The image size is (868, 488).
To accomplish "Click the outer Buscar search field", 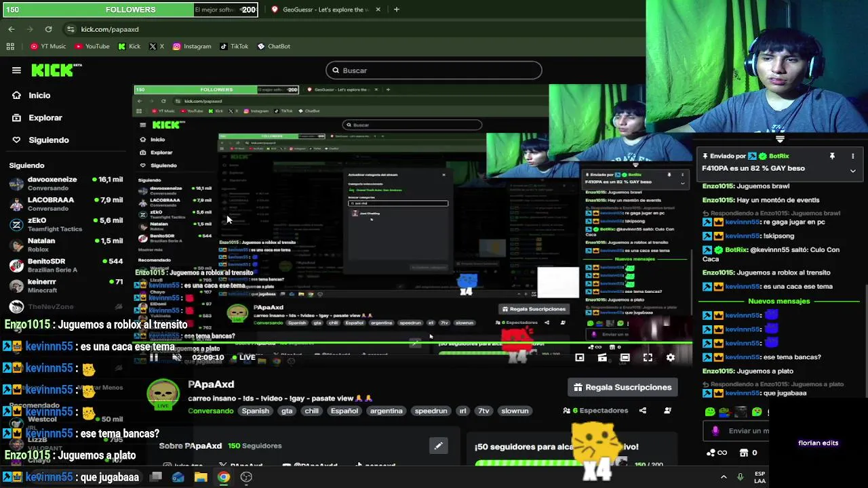I will [434, 70].
